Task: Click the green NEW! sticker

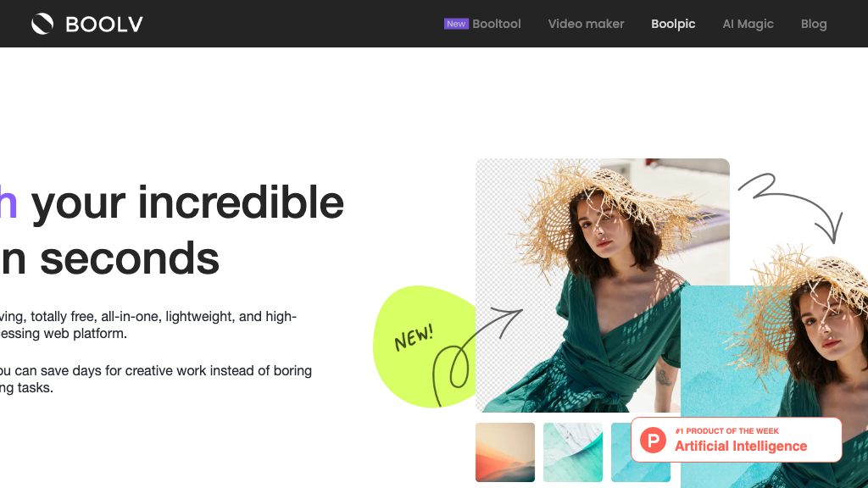Action: [411, 337]
